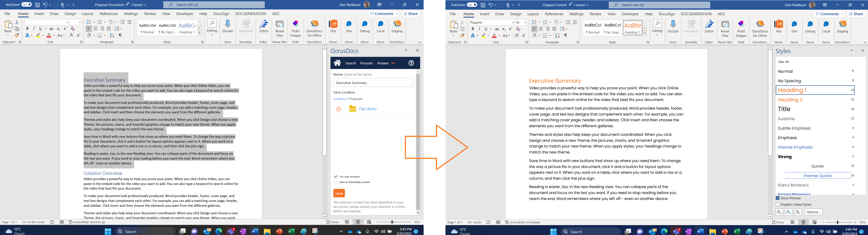Expand the font size 16 dropdown

pos(525,22)
